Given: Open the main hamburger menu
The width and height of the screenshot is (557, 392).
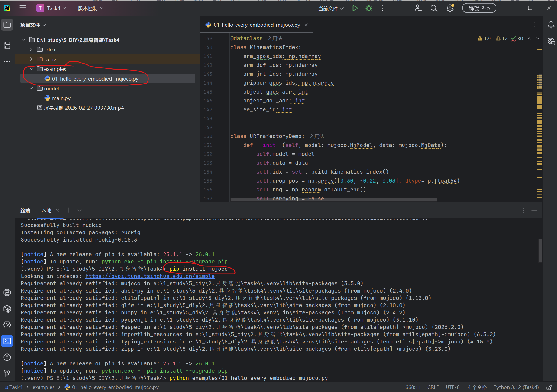Looking at the screenshot, I should (23, 8).
